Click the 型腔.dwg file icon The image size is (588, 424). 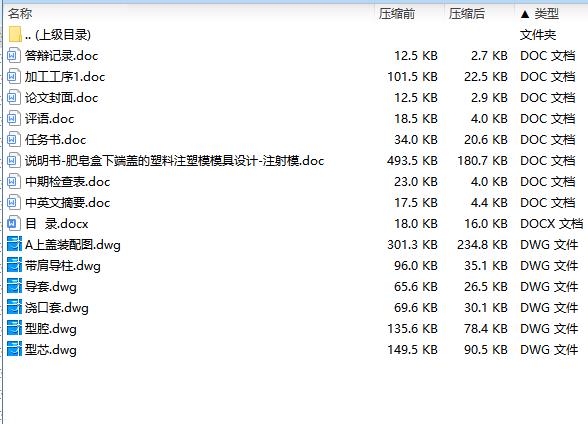click(14, 328)
